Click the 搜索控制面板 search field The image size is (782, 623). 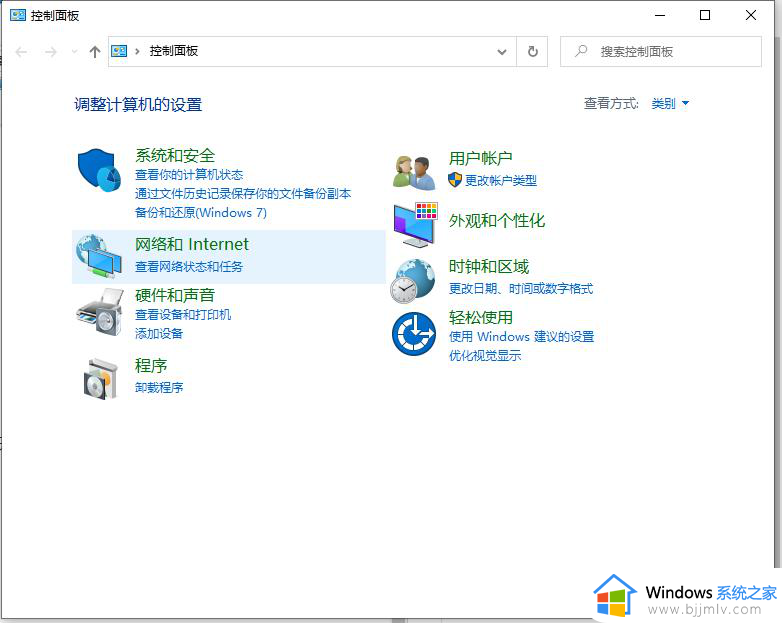click(661, 51)
